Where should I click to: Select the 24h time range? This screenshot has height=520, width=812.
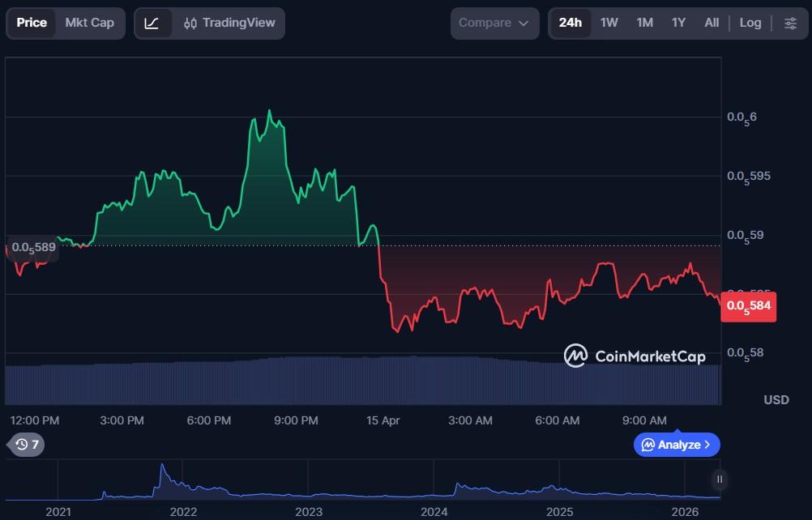tap(570, 23)
